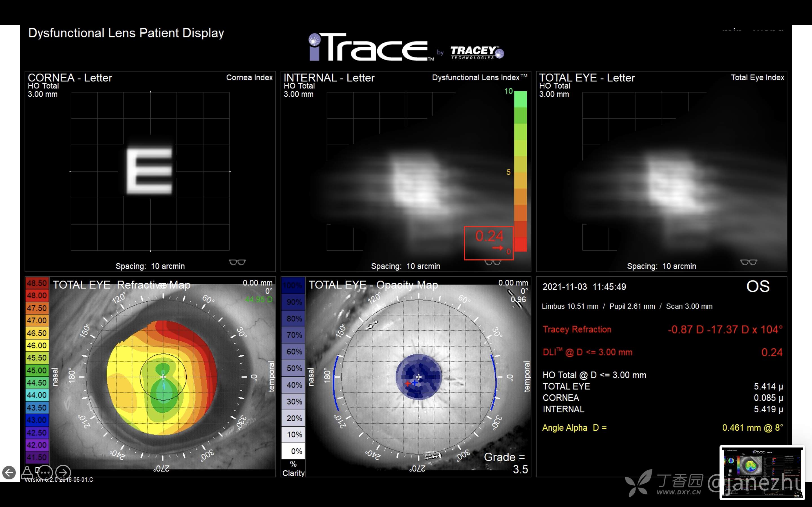
Task: Click the Tracey Technologies logo
Action: click(476, 52)
